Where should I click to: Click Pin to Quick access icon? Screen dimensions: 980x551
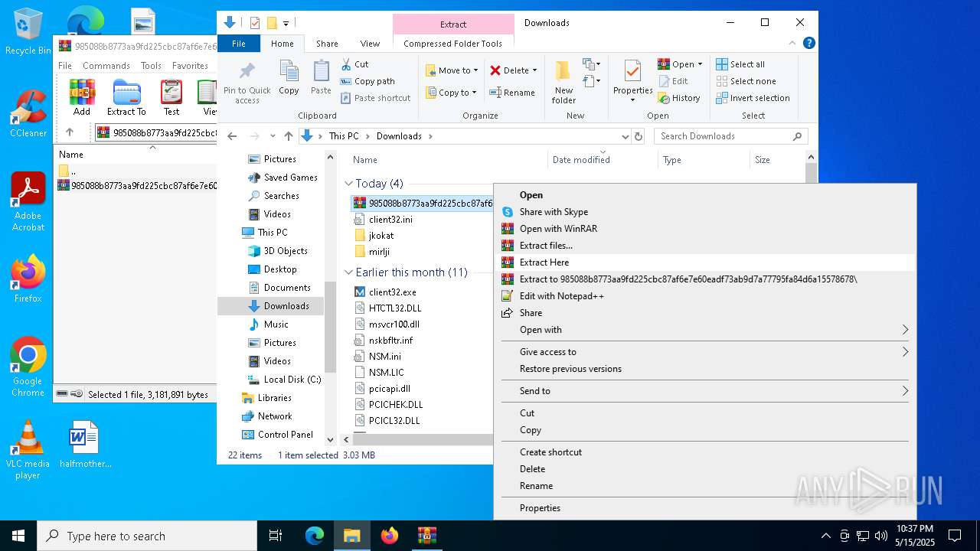247,72
